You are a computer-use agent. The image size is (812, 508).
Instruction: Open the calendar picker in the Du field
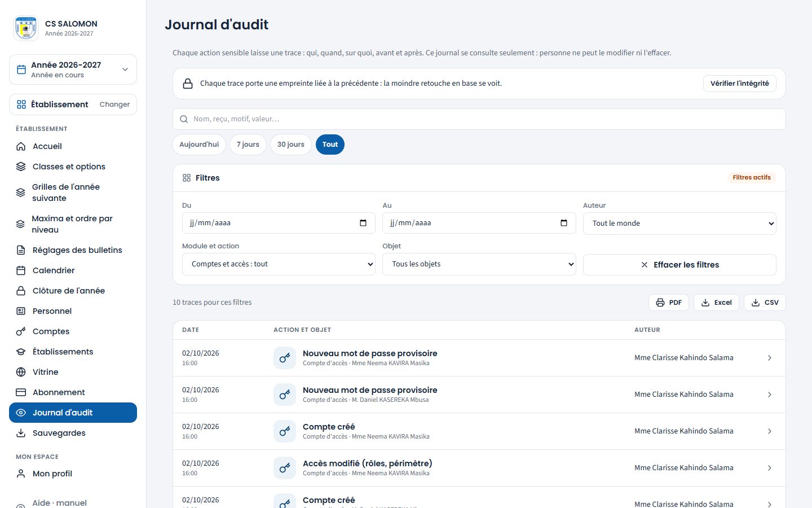coord(363,223)
